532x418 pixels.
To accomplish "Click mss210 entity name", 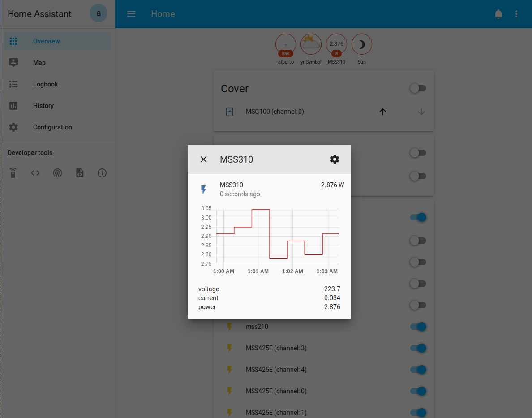I will pos(257,327).
